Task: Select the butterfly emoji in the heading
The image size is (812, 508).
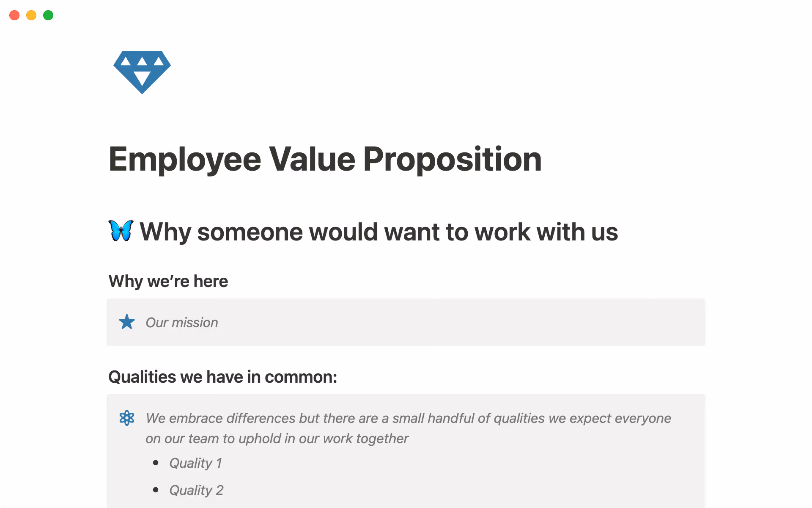Action: (x=121, y=231)
